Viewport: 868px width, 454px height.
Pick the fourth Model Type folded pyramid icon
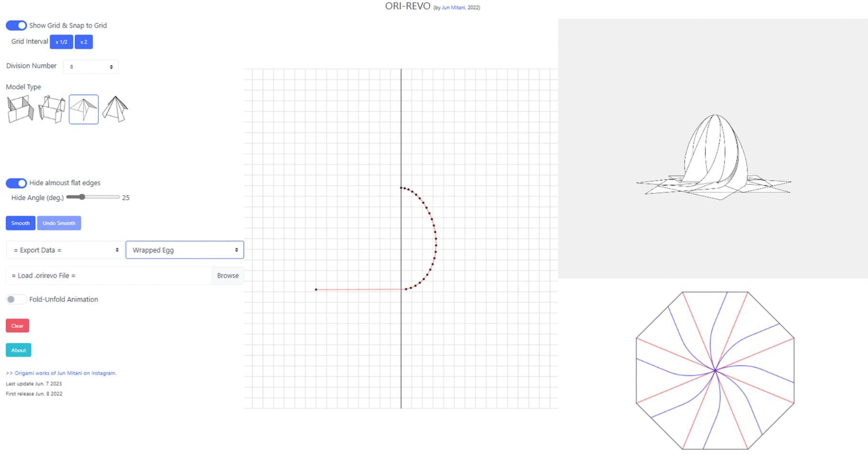coord(115,109)
